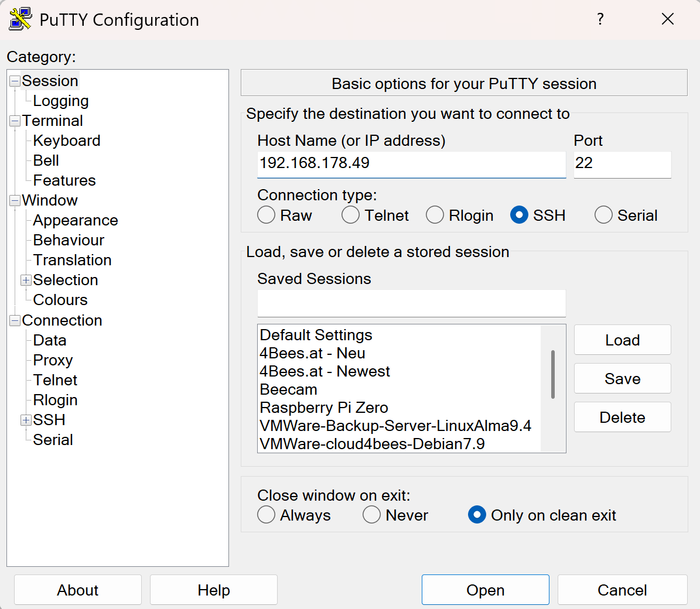
Task: Select the Telnet connection type radio
Action: point(350,215)
